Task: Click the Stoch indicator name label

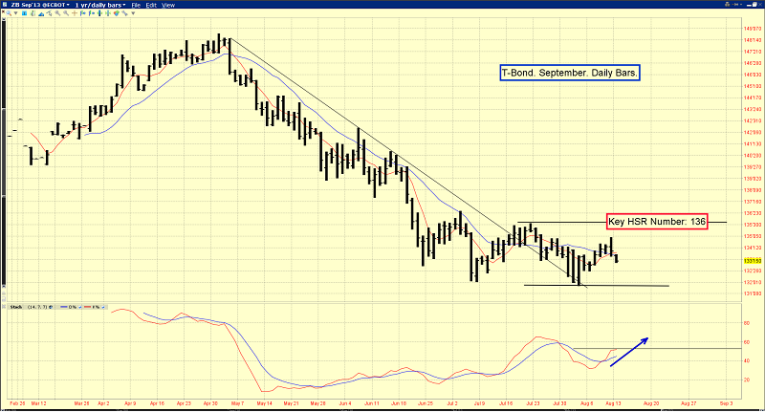Action: [16, 307]
